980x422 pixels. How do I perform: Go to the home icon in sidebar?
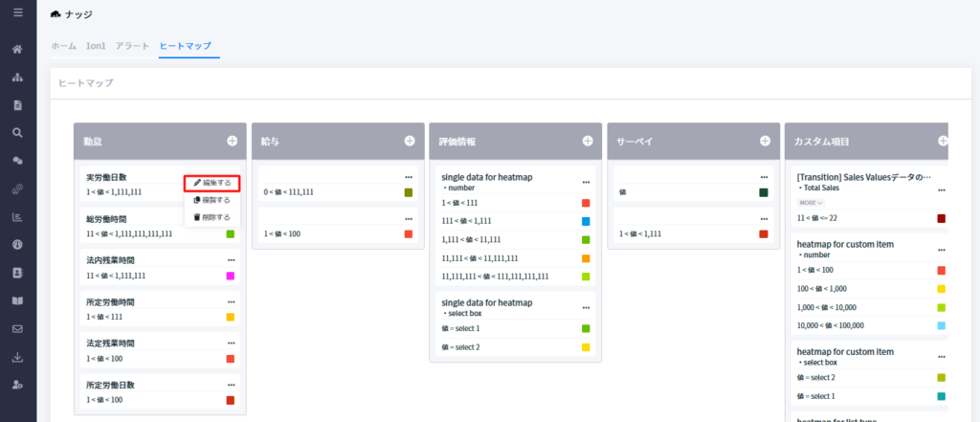[x=18, y=49]
